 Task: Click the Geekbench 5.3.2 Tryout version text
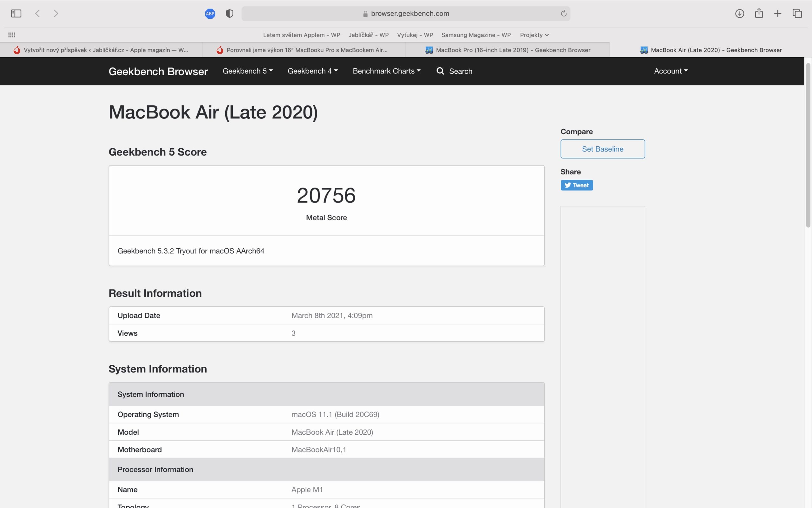[x=191, y=251]
